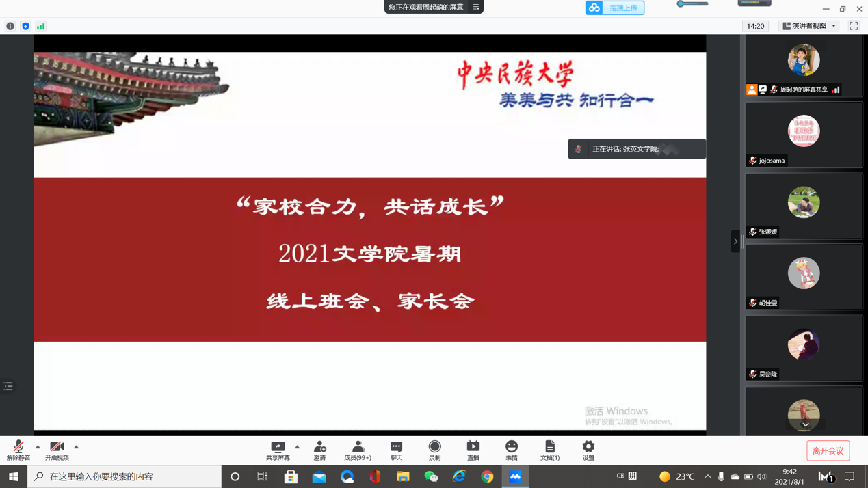Open meeting Settings (设置) gear

588,450
